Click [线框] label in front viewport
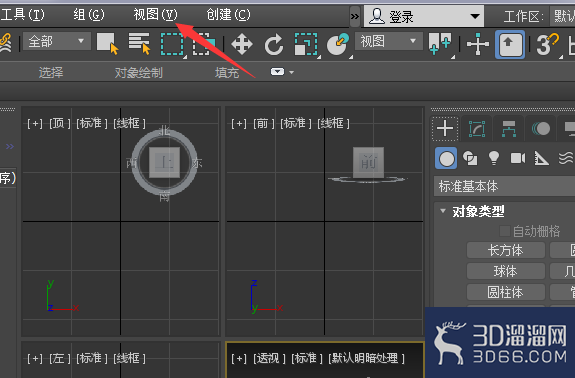Screen dimensions: 575x378 333,124
